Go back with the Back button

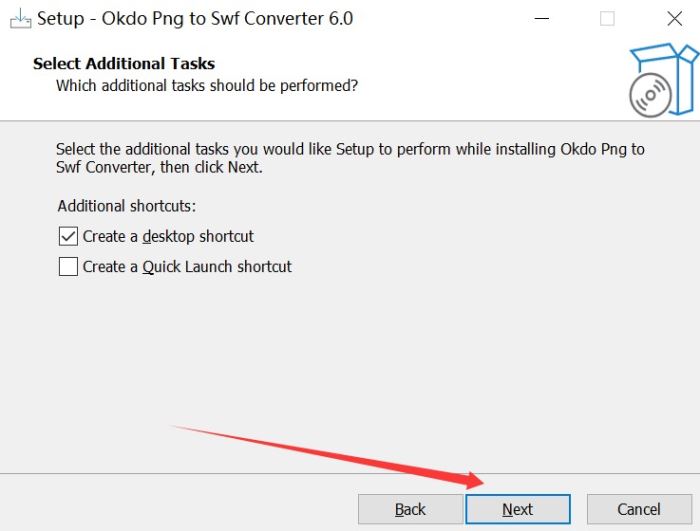click(410, 509)
